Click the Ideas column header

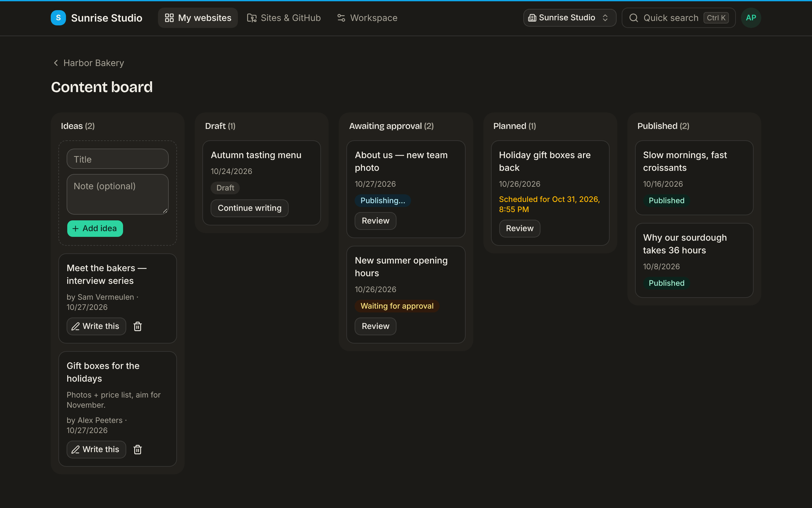78,126
